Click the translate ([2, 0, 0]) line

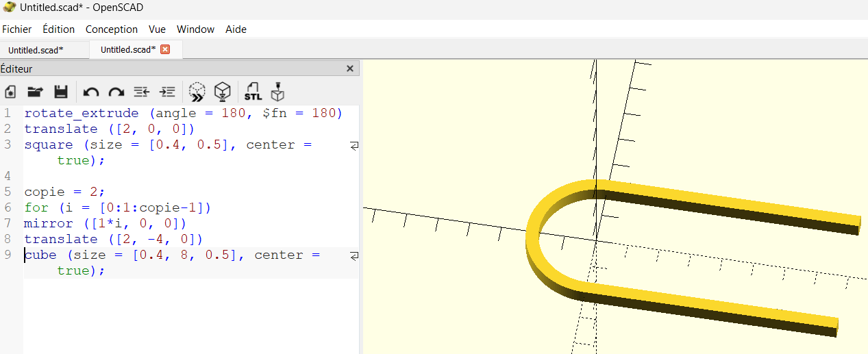110,129
